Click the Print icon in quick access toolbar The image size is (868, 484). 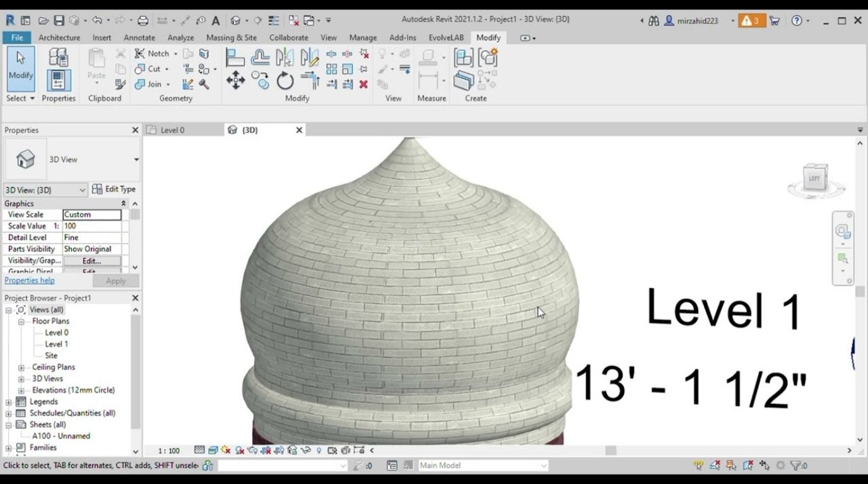click(143, 20)
